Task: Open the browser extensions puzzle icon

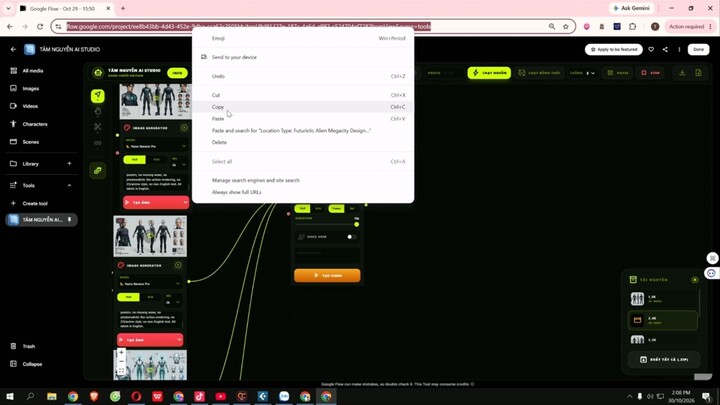Action: (x=632, y=27)
